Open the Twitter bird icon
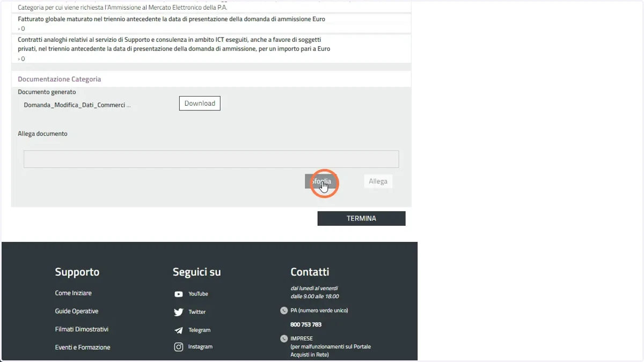 179,312
